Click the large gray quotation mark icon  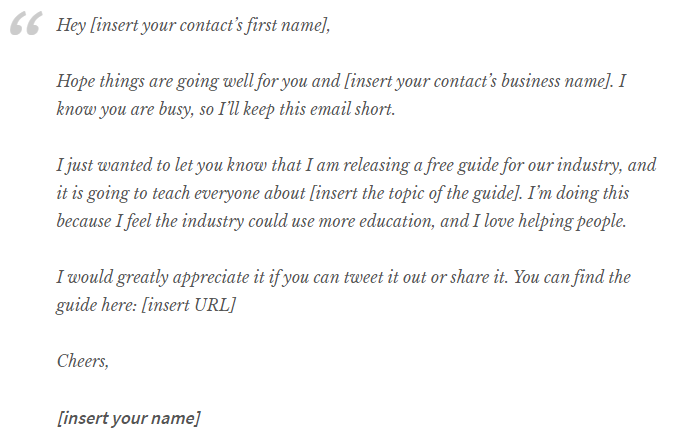click(x=26, y=23)
